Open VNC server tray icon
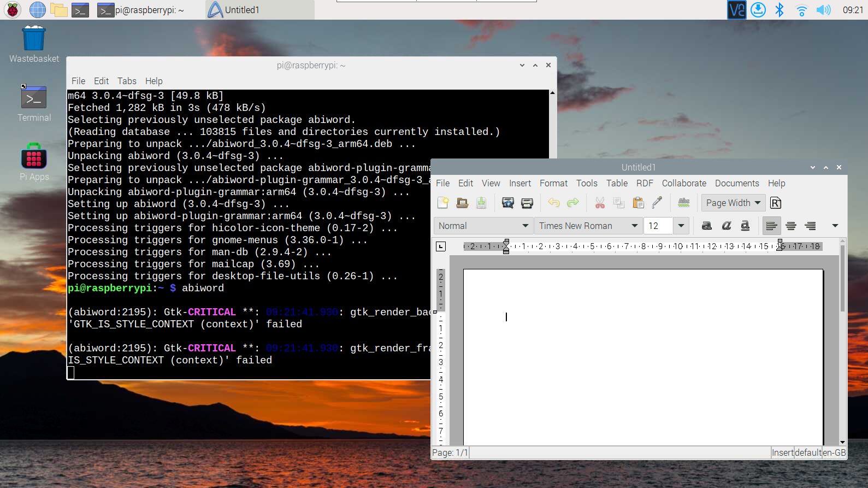This screenshot has height=488, width=868. click(736, 10)
